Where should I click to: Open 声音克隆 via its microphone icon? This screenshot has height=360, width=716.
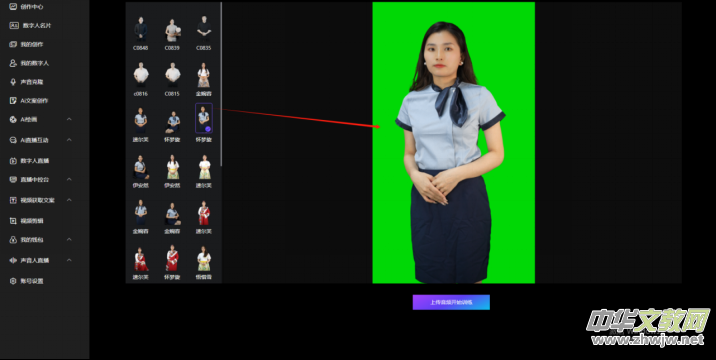[x=13, y=82]
